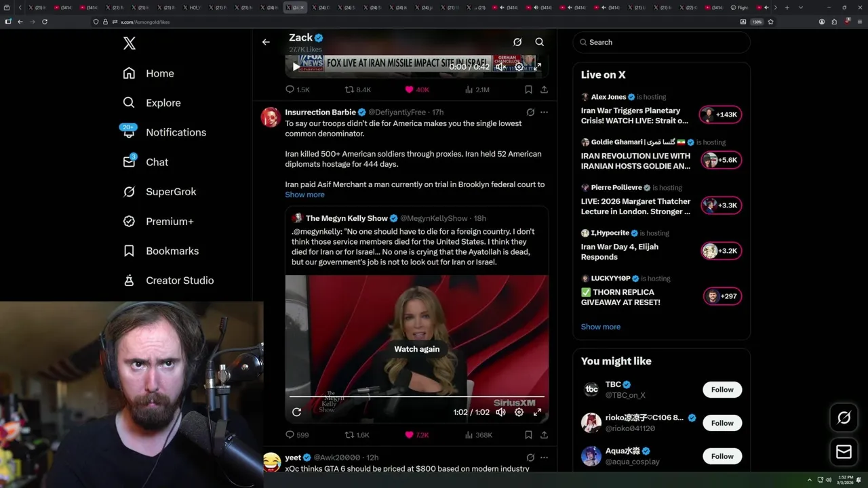This screenshot has width=868, height=488.
Task: Join Goldie Ghamari live space +5.6K
Action: pyautogui.click(x=721, y=160)
